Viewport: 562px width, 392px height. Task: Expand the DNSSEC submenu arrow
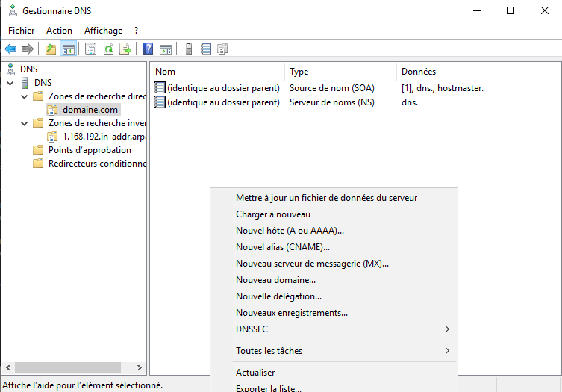click(x=447, y=329)
